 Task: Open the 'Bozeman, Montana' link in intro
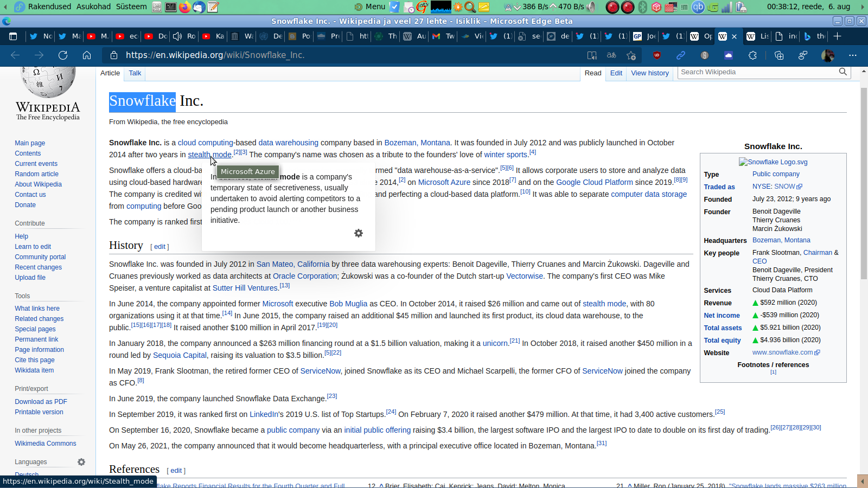[x=417, y=143]
